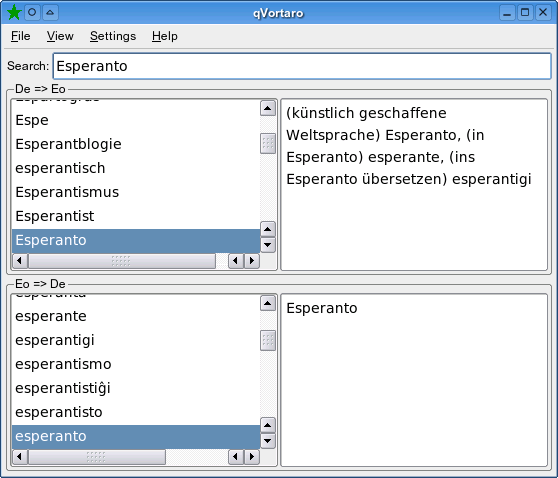Maximize the qVortaro window
This screenshot has height=478, width=558.
click(525, 12)
